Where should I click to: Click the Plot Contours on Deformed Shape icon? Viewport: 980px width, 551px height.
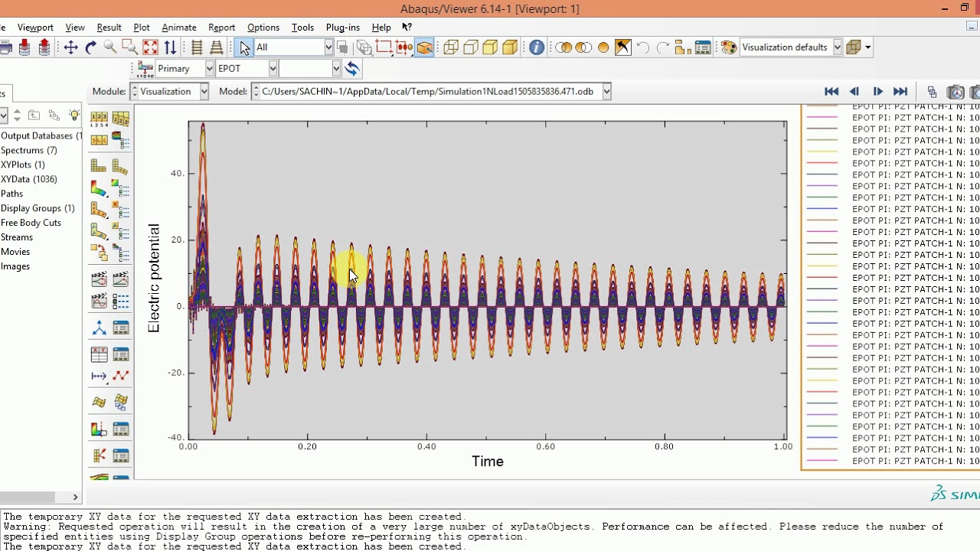(x=99, y=187)
